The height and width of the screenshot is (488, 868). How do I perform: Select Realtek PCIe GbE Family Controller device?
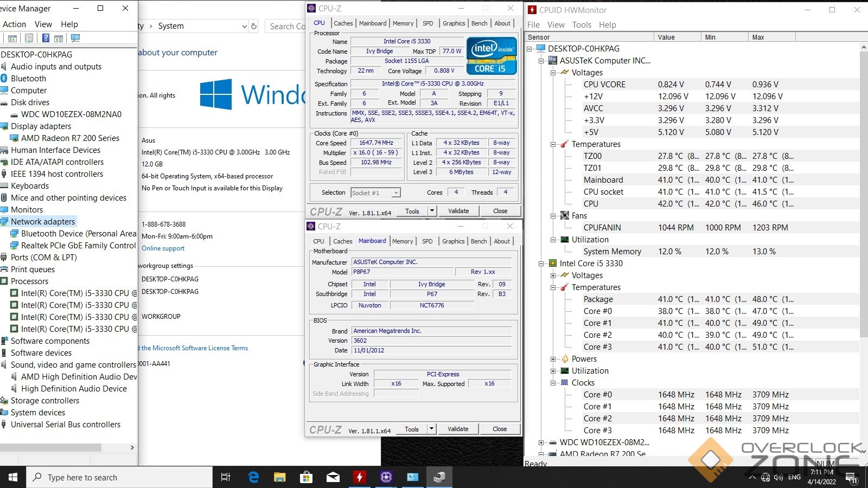pyautogui.click(x=78, y=246)
